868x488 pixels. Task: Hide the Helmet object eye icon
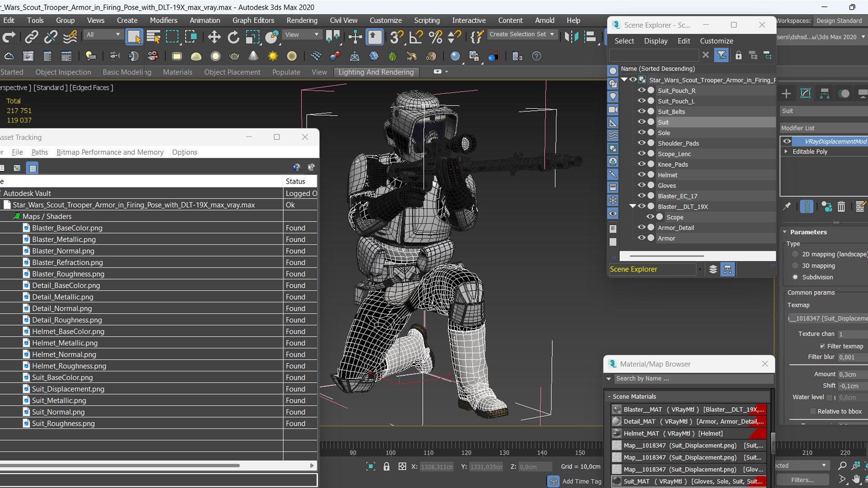[x=641, y=175]
